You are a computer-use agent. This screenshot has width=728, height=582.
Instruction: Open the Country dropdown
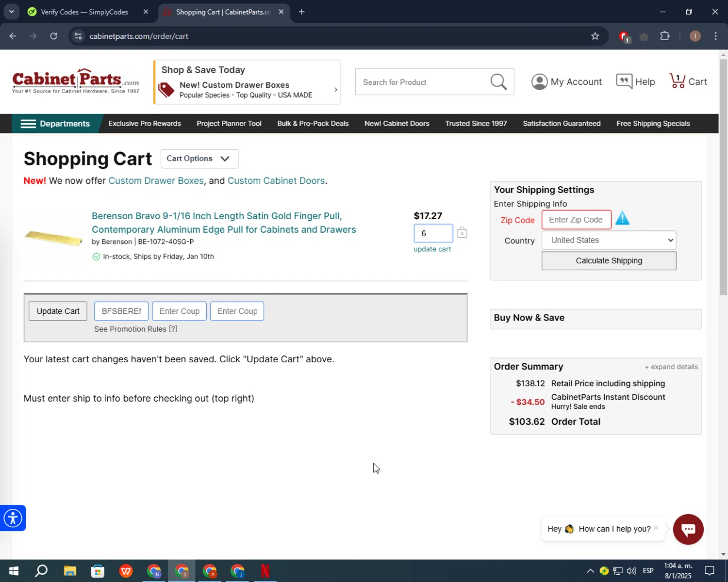[x=609, y=240]
